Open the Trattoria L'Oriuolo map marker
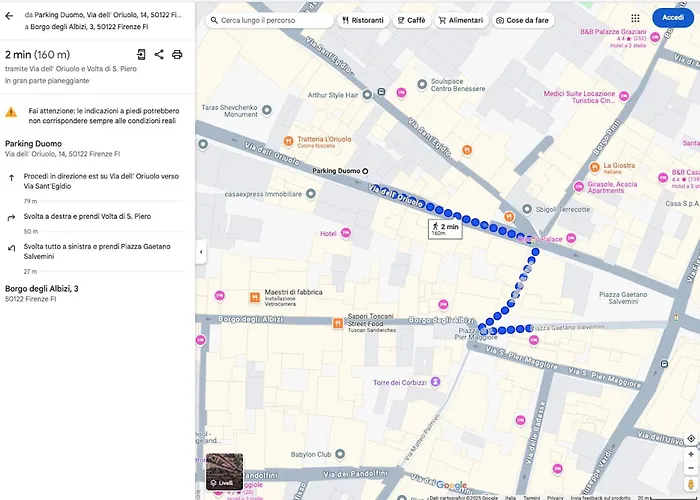Screen dimensions: 700x500 coord(288,142)
